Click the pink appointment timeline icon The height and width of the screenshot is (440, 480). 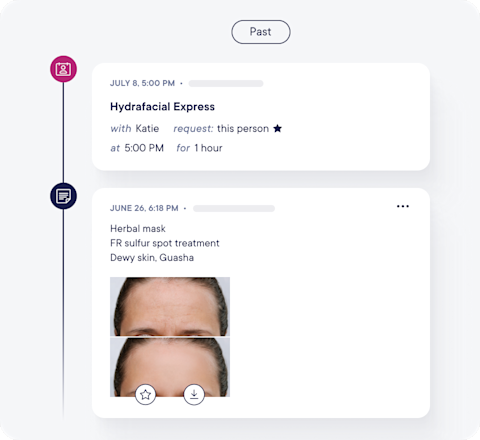(63, 69)
